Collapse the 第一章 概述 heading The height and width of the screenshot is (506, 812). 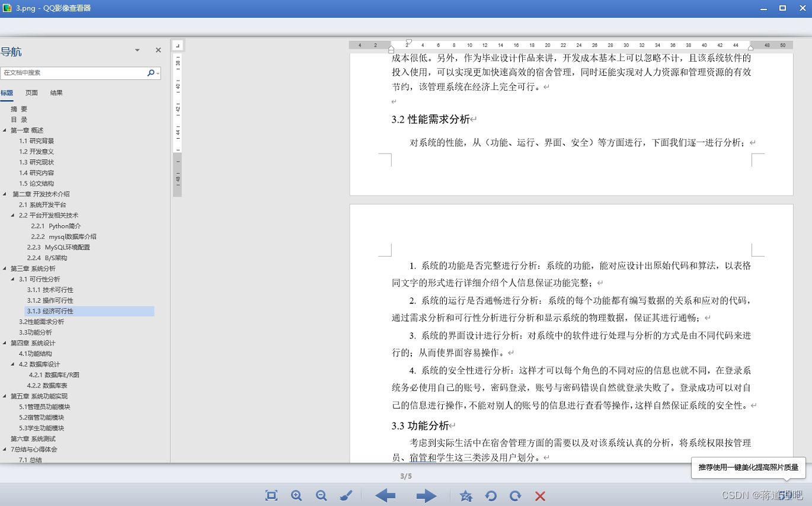5,130
